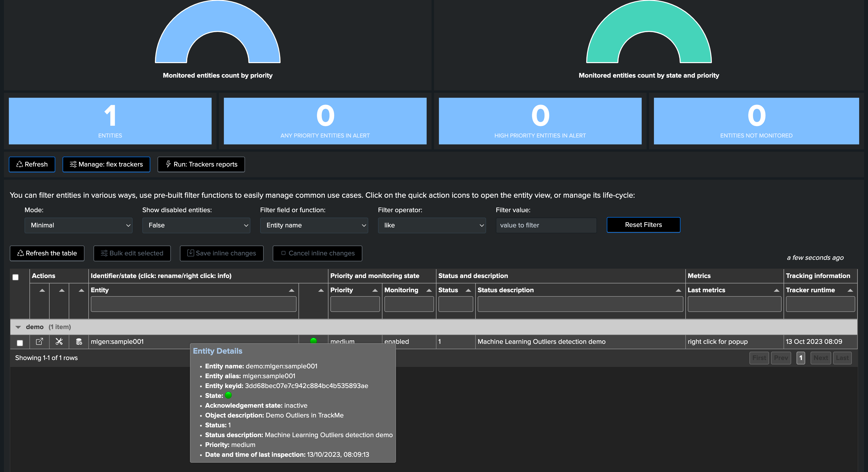Image resolution: width=868 pixels, height=472 pixels.
Task: Click Refresh the table button
Action: 47,253
